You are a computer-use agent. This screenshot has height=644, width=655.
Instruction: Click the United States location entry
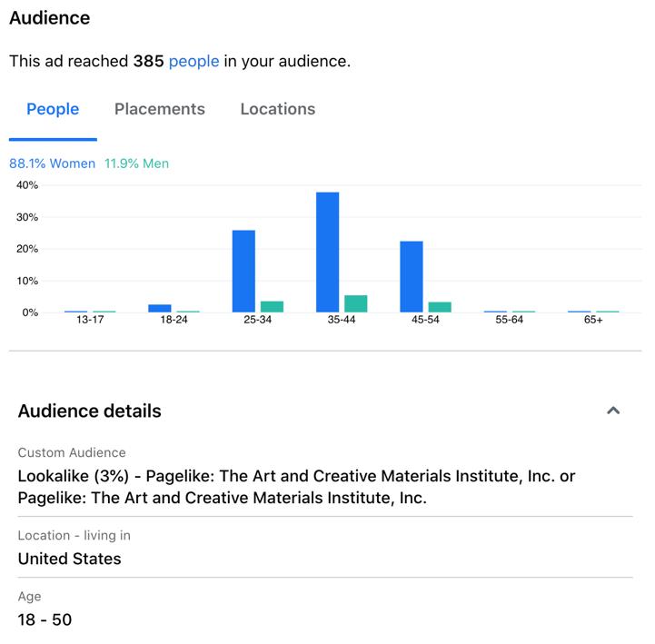point(69,559)
